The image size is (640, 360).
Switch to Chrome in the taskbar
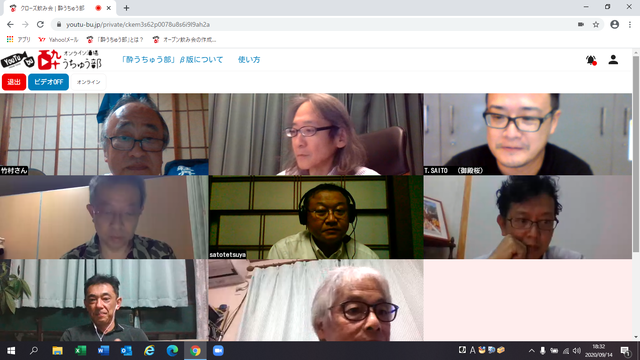click(x=195, y=351)
